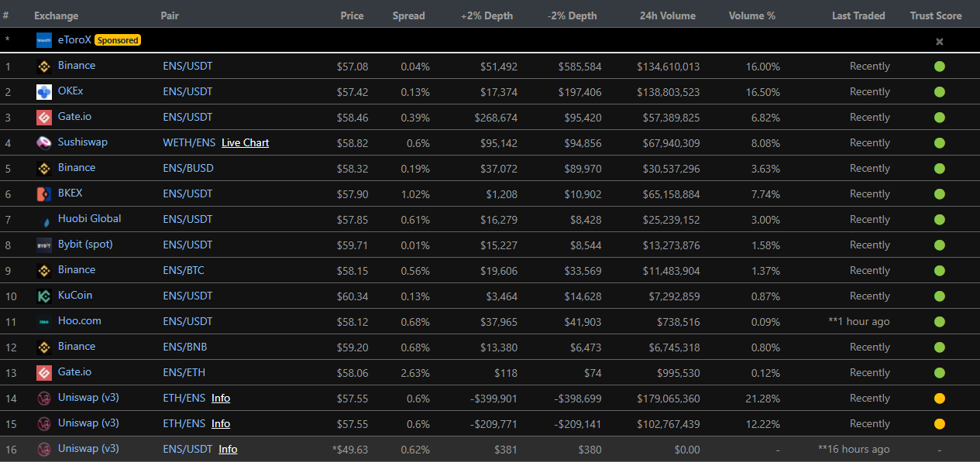This screenshot has height=462, width=980.
Task: Sort table by Trust Score header
Action: click(935, 15)
